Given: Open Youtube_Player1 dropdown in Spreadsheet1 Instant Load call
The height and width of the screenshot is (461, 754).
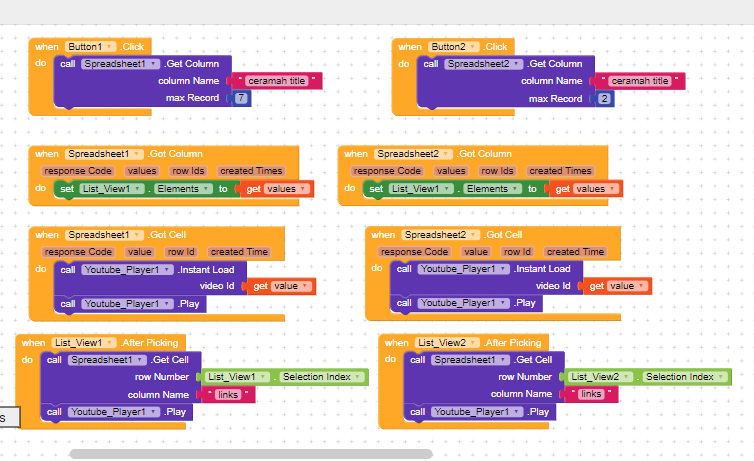Looking at the screenshot, I should pos(169,269).
